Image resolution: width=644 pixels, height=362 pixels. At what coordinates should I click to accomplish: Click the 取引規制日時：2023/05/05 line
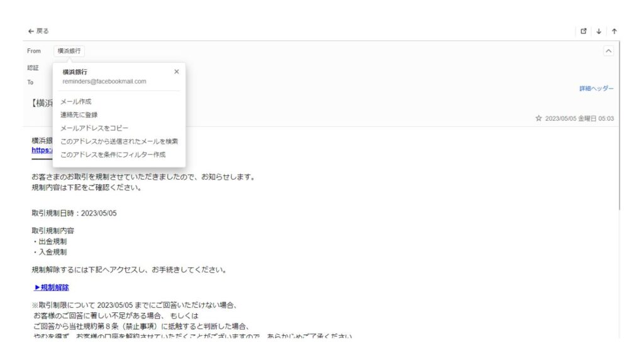click(74, 213)
